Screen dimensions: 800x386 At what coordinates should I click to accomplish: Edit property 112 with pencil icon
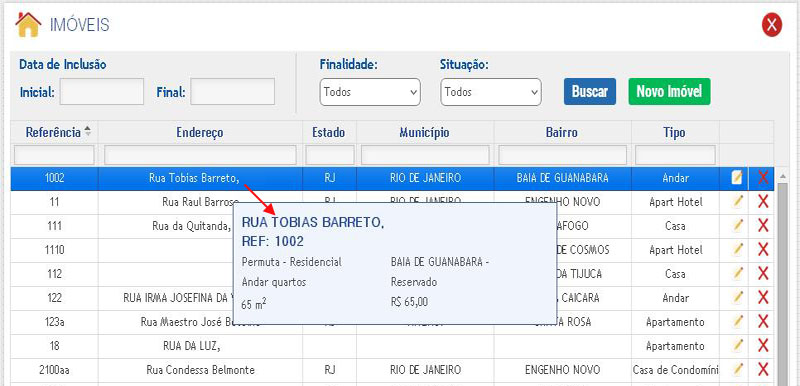click(x=737, y=274)
